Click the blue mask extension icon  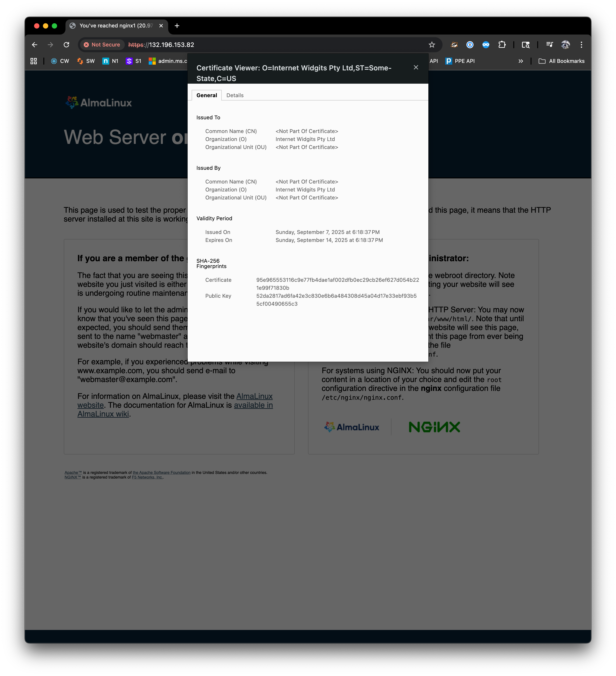click(486, 44)
